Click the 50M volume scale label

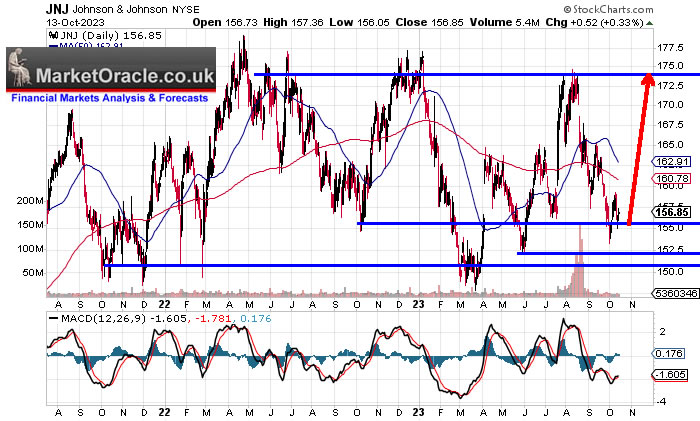[x=33, y=272]
